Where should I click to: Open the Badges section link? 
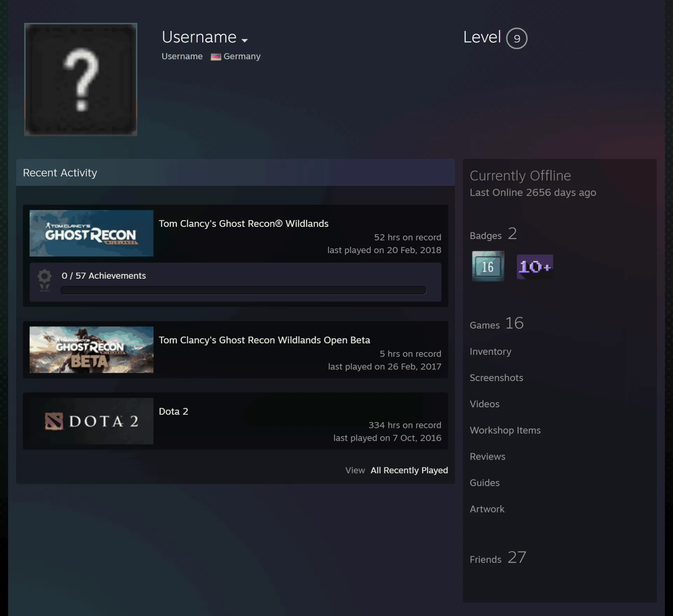pos(493,234)
